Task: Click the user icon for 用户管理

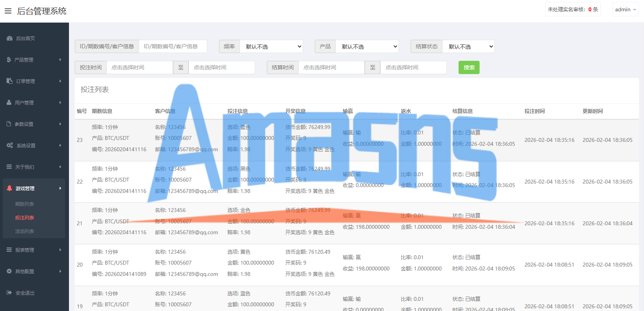Action: coord(9,102)
